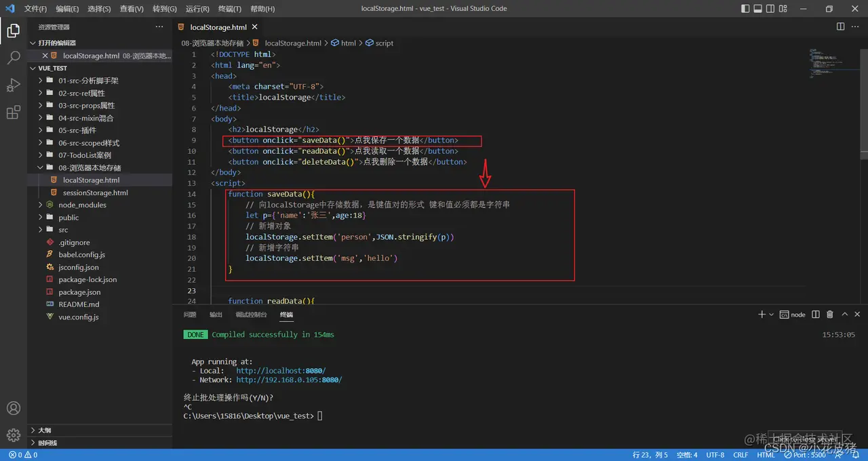Open the Search view in activity bar
868x461 pixels.
pyautogui.click(x=13, y=58)
